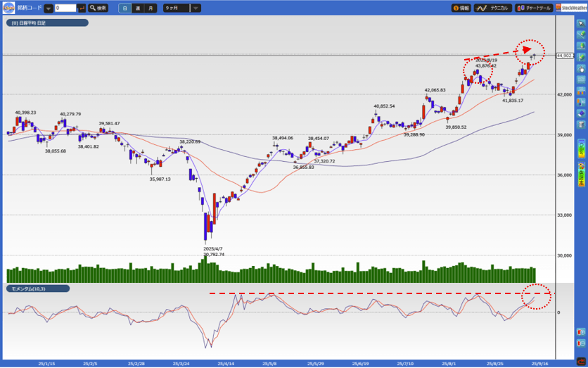Viewport: 588px width, 368px height.
Task: Switch chart to weekly (週) interval
Action: [x=138, y=8]
